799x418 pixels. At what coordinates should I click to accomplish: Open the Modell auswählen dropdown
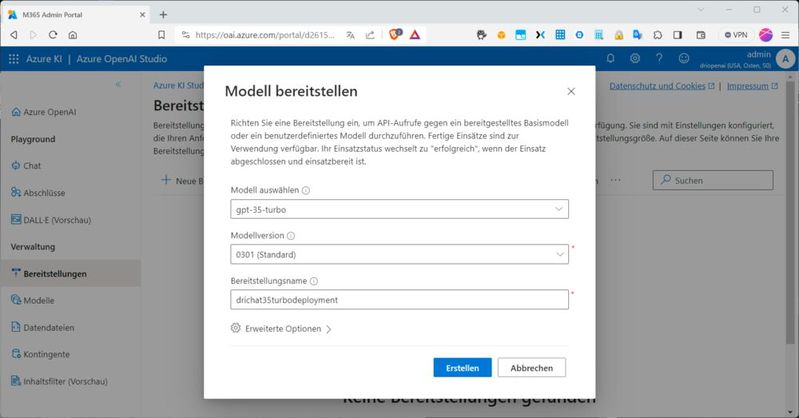pos(400,209)
